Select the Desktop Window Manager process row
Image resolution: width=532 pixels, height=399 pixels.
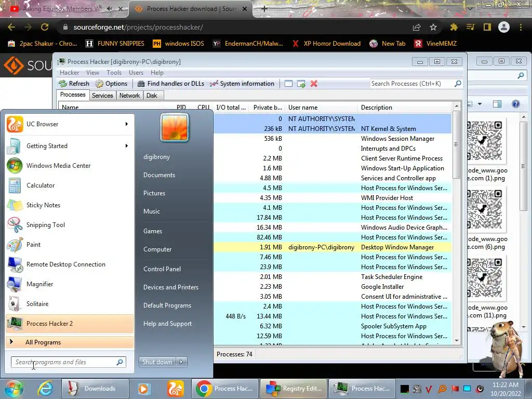coord(332,247)
